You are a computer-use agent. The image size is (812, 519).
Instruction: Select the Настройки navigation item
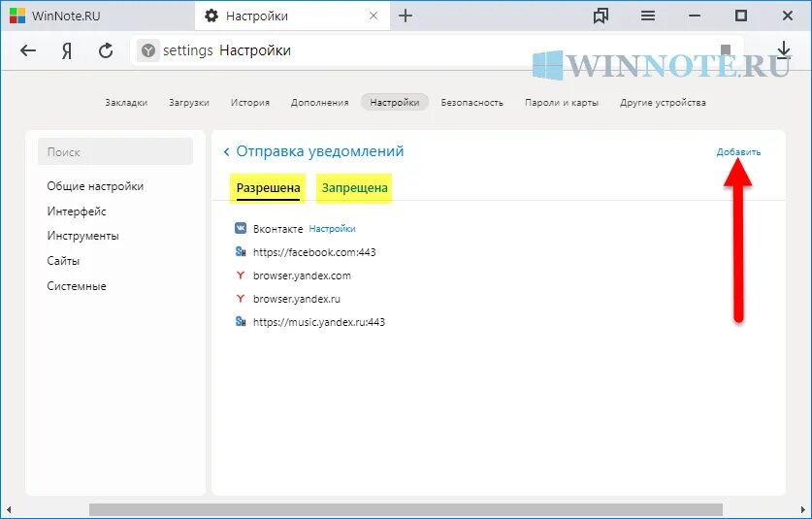pyautogui.click(x=395, y=103)
